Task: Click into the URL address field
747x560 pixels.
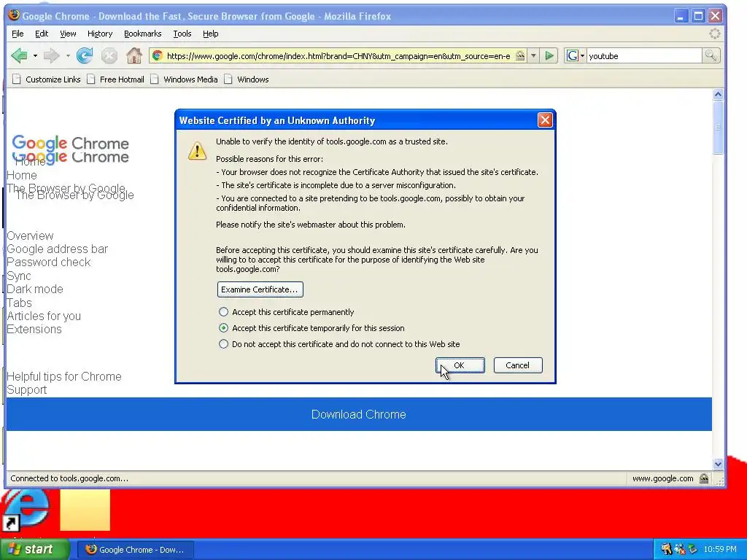Action: click(x=338, y=55)
